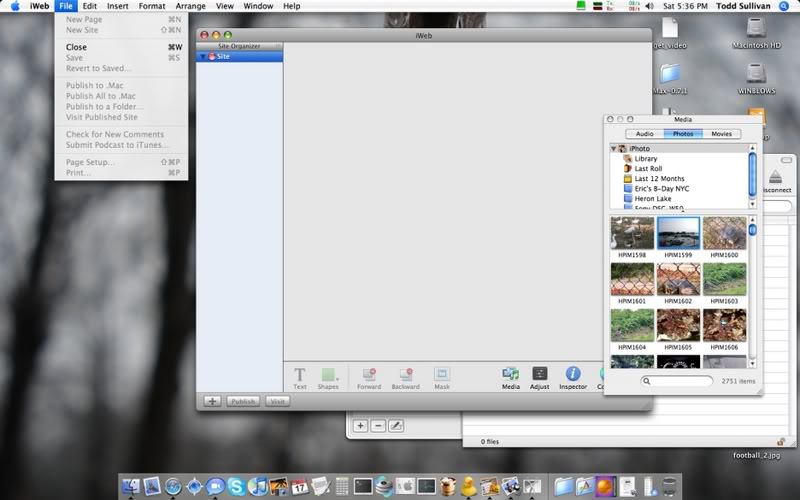
Task: Select Eric's B-Day NYC album
Action: click(x=662, y=188)
